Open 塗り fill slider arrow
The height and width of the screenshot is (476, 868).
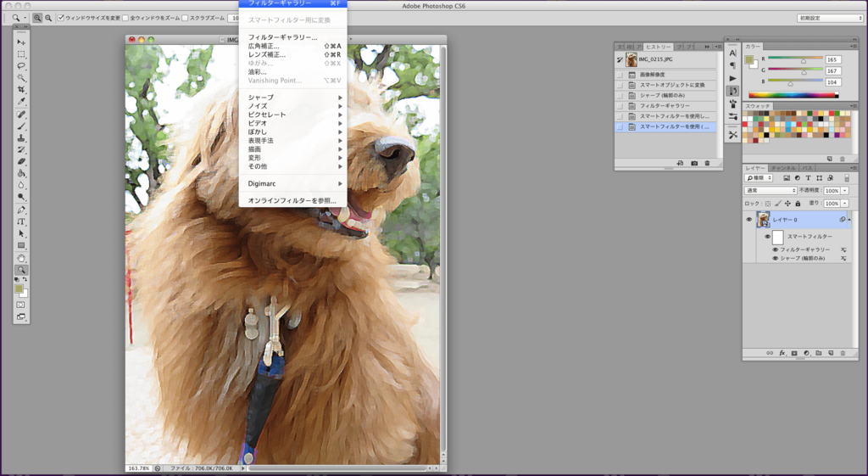point(845,204)
